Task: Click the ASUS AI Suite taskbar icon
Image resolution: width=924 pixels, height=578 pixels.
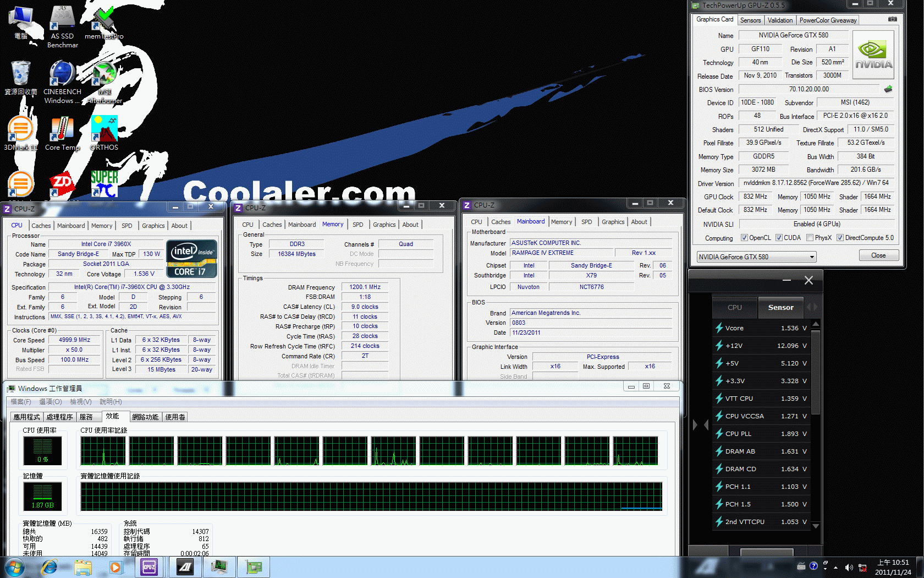Action: point(185,567)
